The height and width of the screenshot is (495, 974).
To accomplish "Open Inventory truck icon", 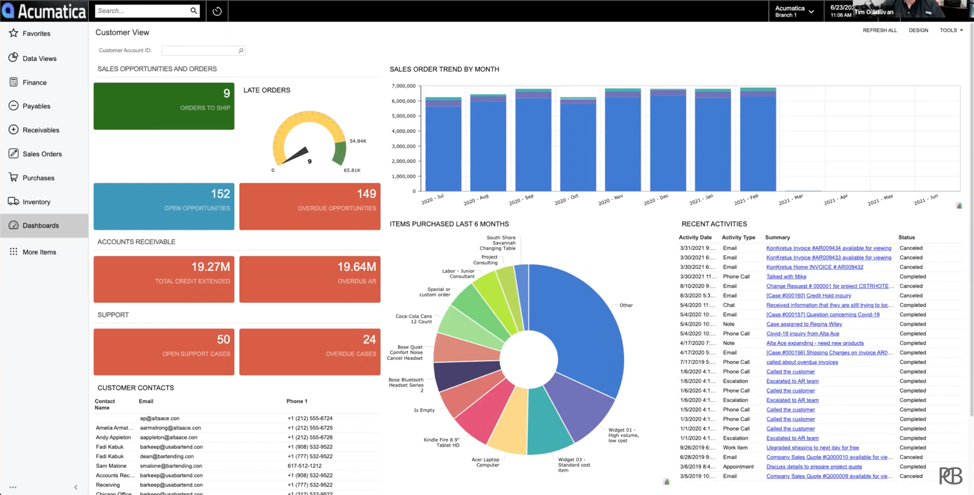I will point(13,201).
